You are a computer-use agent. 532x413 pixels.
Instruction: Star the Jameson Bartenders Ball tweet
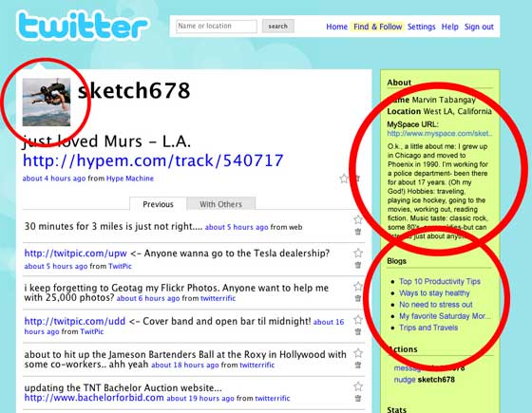tap(358, 353)
